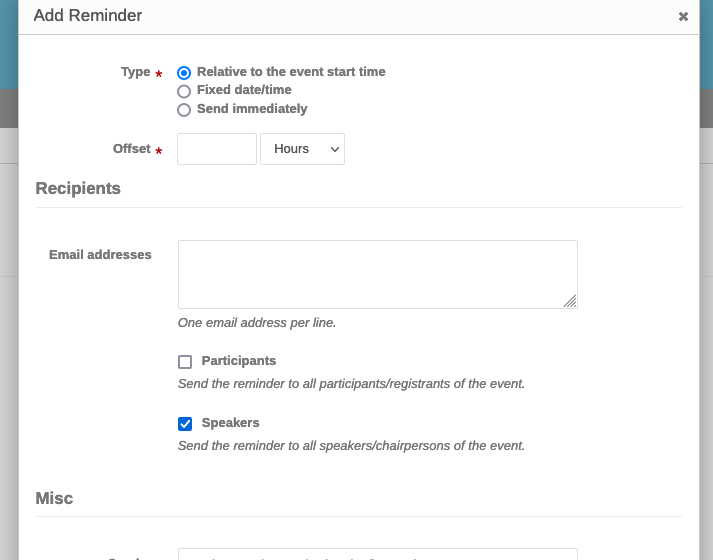Click the 'Send immediately' label text
This screenshot has width=713, height=560.
coord(252,109)
